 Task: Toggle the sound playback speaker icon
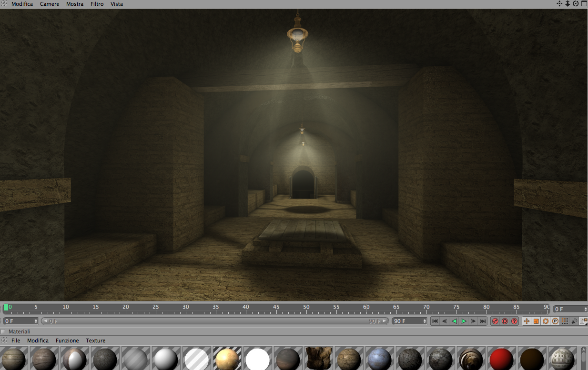[x=574, y=321]
